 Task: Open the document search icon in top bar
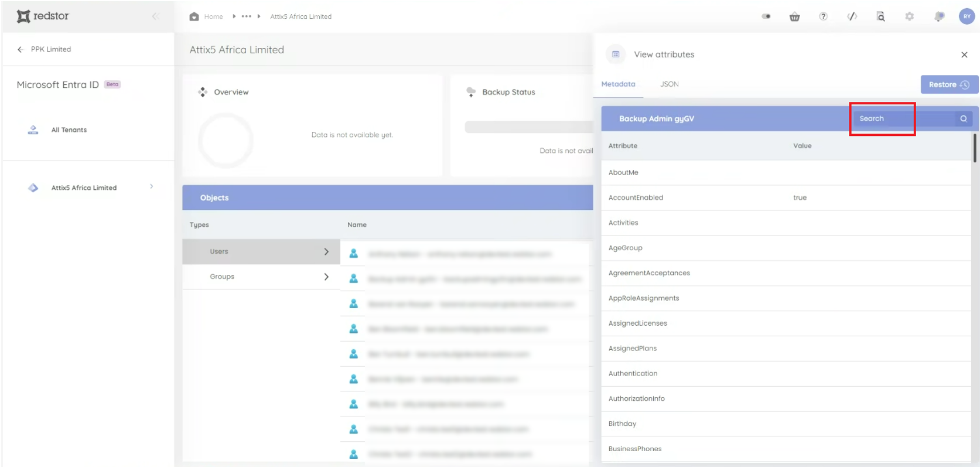point(880,16)
